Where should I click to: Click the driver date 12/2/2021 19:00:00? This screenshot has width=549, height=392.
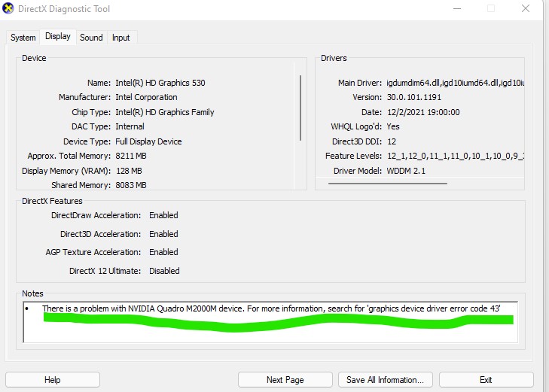click(423, 112)
